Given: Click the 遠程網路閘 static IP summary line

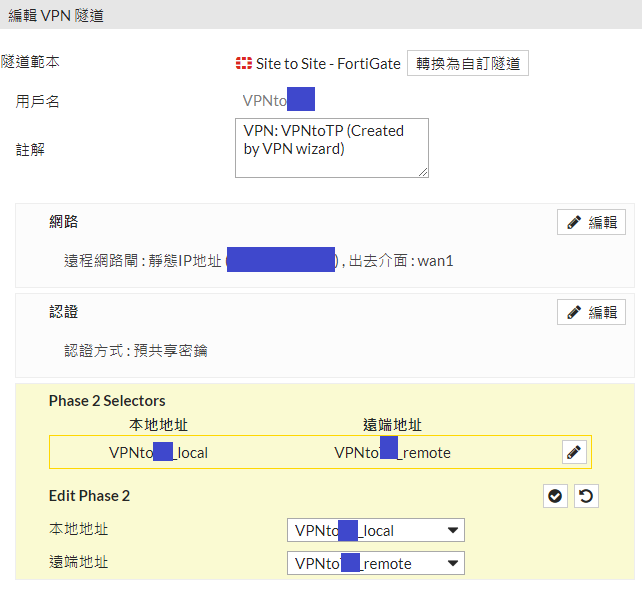Looking at the screenshot, I should point(258,261).
